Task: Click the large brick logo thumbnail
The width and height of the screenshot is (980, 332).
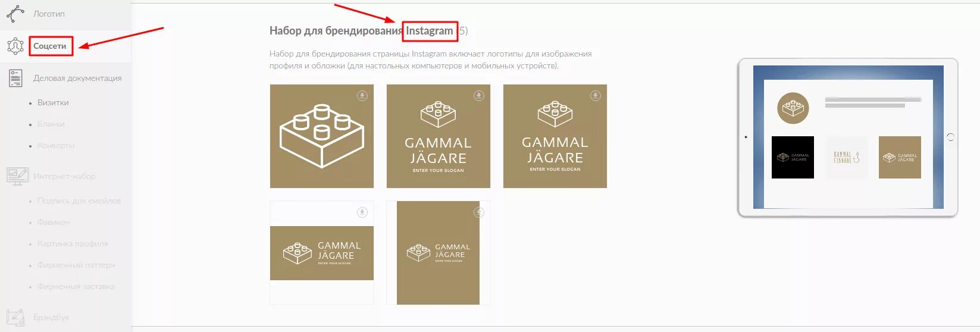Action: point(322,136)
